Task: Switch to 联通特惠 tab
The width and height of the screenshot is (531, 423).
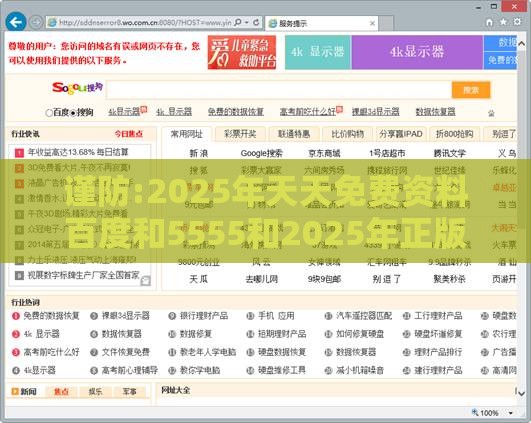Action: [294, 134]
